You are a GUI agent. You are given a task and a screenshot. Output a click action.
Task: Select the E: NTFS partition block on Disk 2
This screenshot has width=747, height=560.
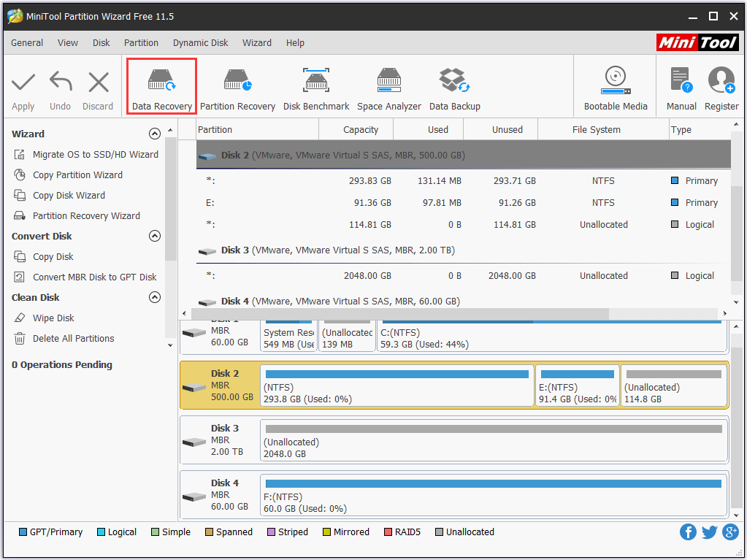click(x=577, y=387)
